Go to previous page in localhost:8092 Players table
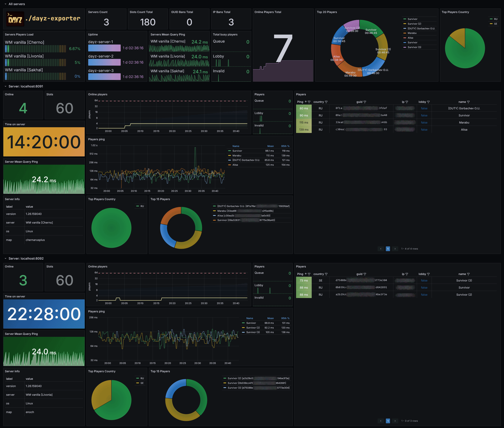Image resolution: width=504 pixels, height=428 pixels. (381, 421)
